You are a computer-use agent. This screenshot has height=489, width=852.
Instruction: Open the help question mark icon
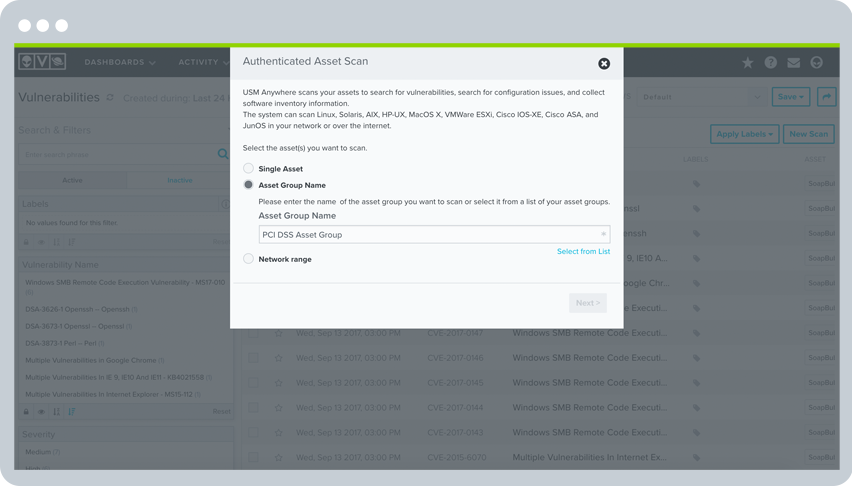pos(771,63)
